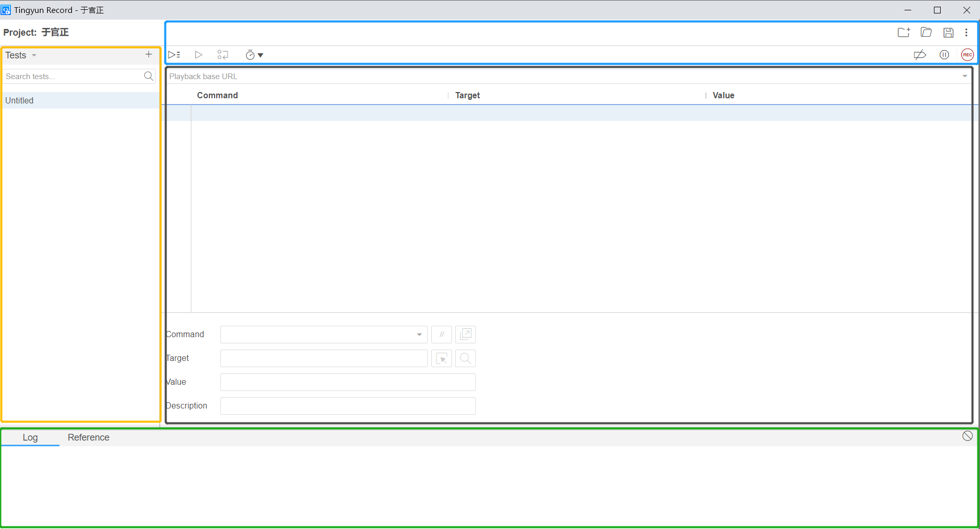Viewport: 980px width, 529px height.
Task: Run the current test
Action: [x=198, y=55]
